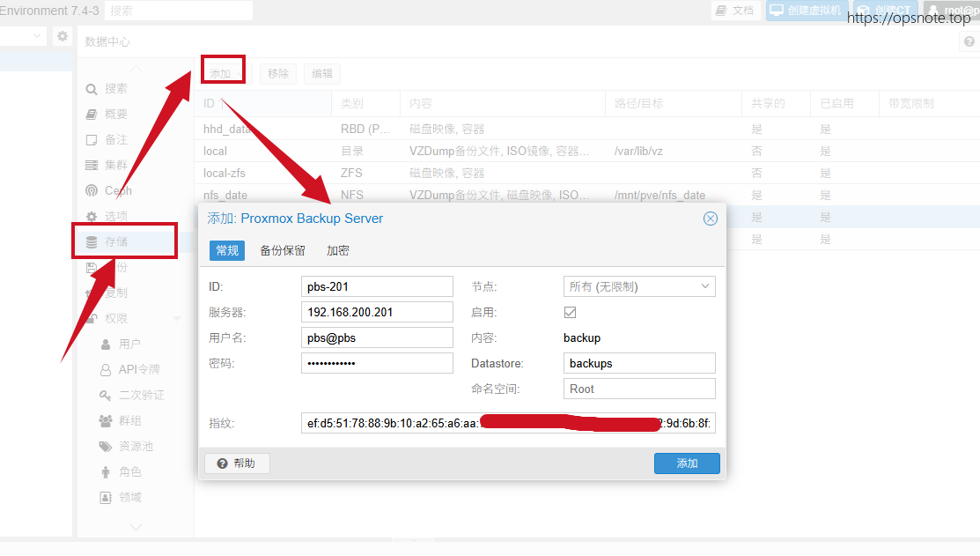The width and height of the screenshot is (980, 556).
Task: Click the 领域 realm icon
Action: [x=106, y=498]
